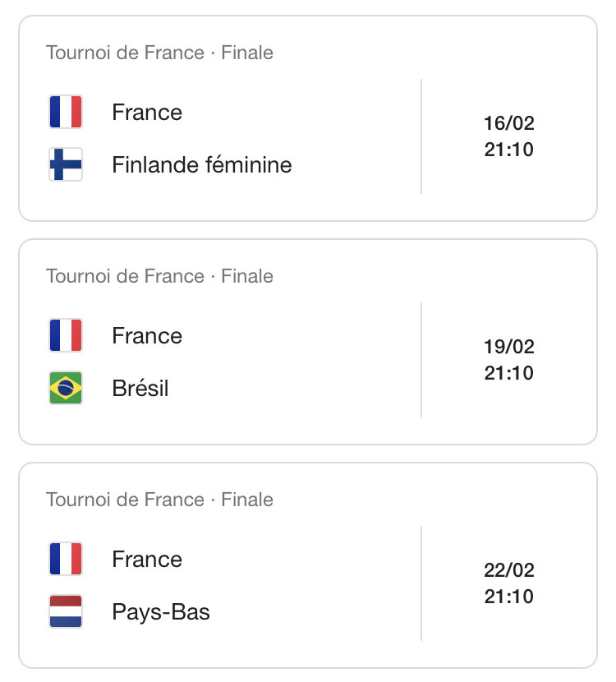Click the Finland flag icon
This screenshot has width=616, height=682.
click(66, 164)
